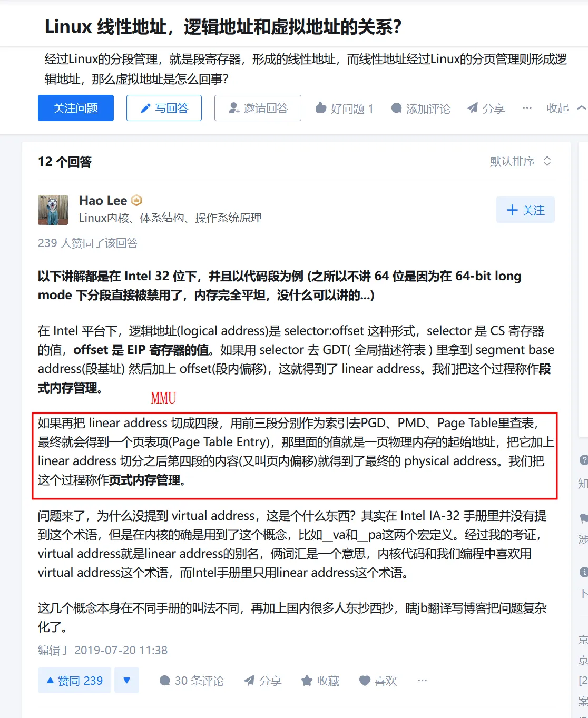This screenshot has height=718, width=588.
Task: Click the 分享 paper plane icon under question
Action: 473,108
